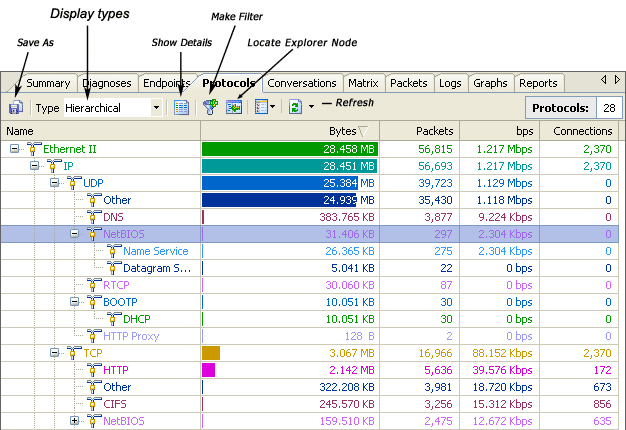Click the green Refresh icon
The height and width of the screenshot is (430, 626).
(x=296, y=107)
